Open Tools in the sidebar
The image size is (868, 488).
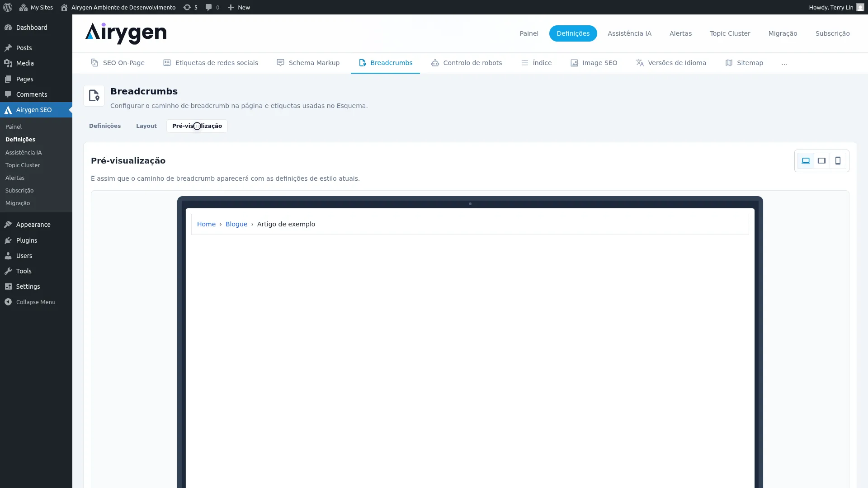click(36, 271)
